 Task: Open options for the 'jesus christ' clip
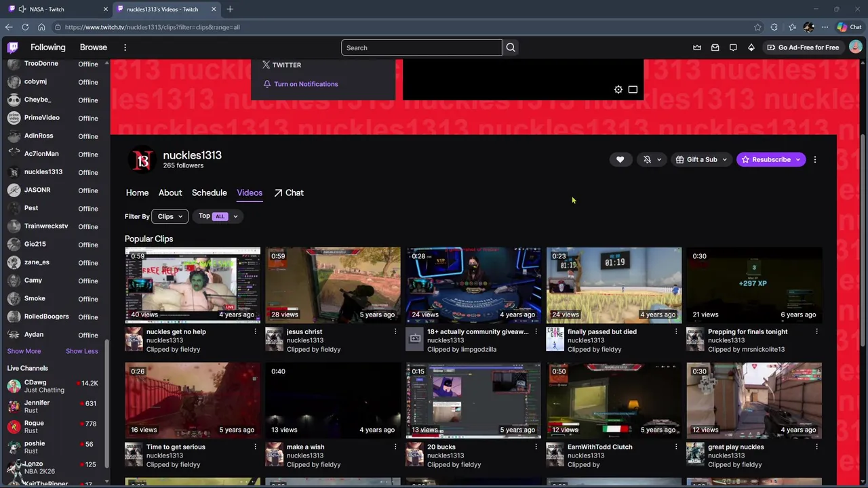[395, 331]
